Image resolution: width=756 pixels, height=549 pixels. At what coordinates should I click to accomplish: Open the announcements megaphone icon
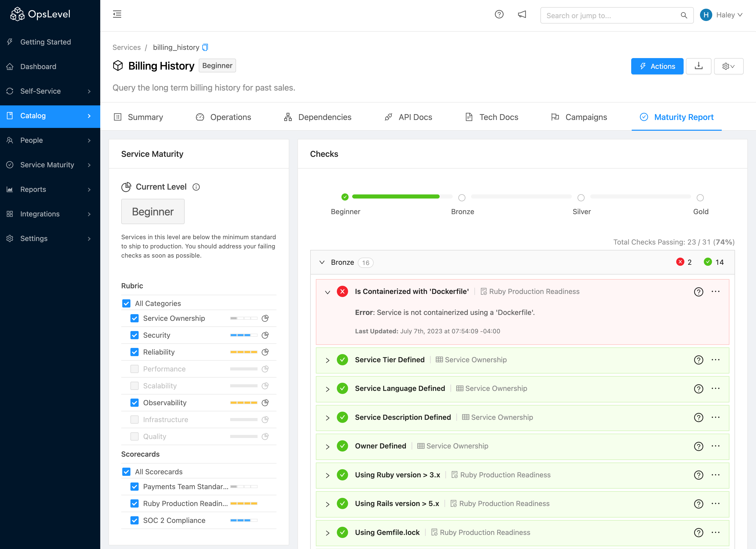coord(522,14)
